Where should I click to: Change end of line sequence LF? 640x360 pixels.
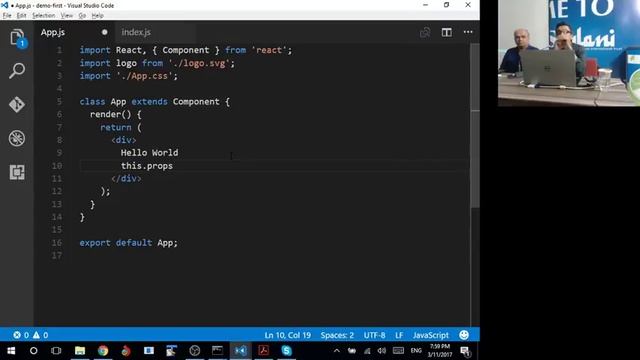point(399,335)
